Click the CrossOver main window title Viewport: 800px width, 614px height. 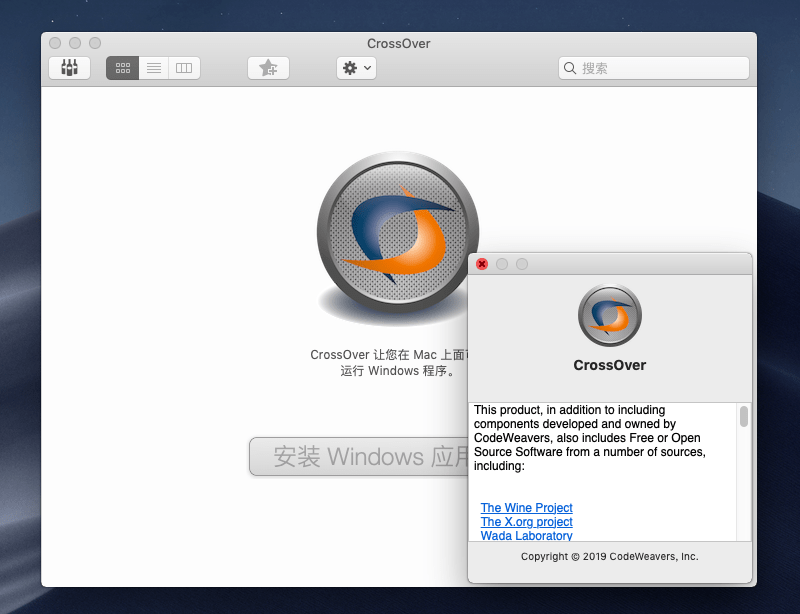click(x=398, y=43)
